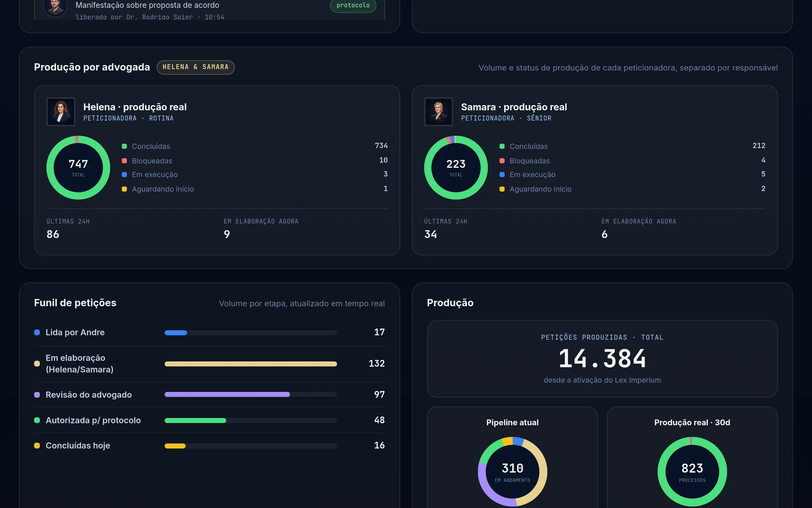This screenshot has height=508, width=812.
Task: Click Samara's 223 total donut chart
Action: (456, 168)
